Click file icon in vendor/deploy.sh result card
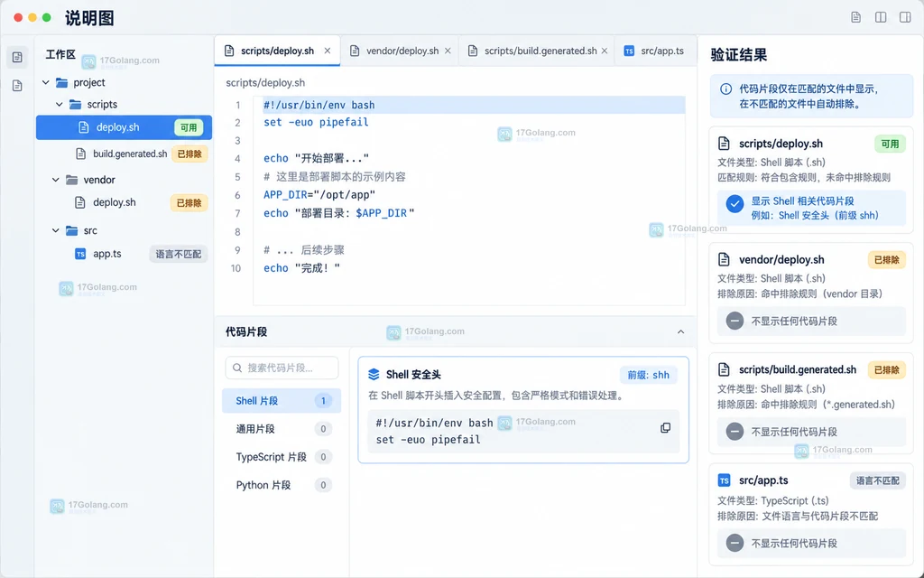The image size is (924, 578). pos(724,259)
